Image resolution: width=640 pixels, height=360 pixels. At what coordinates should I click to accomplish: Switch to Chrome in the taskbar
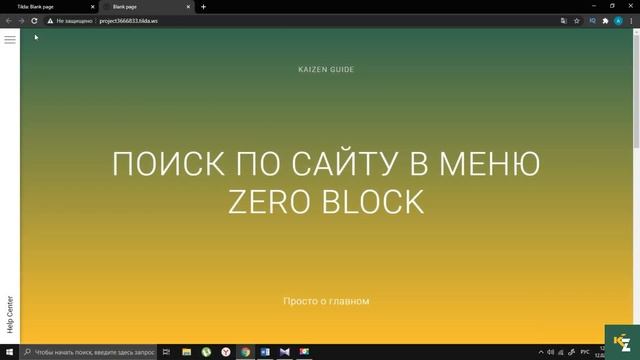(x=245, y=352)
